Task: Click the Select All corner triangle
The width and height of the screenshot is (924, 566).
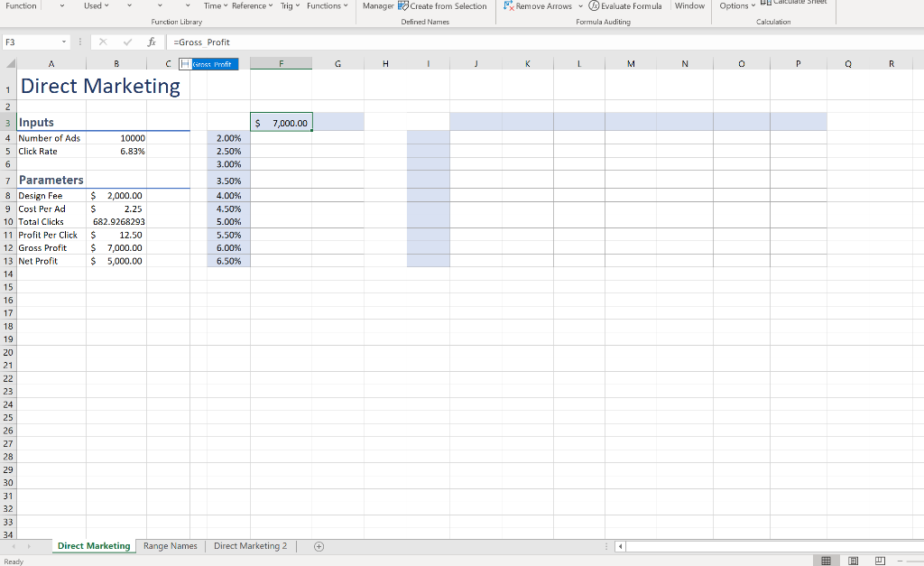Action: (10, 63)
